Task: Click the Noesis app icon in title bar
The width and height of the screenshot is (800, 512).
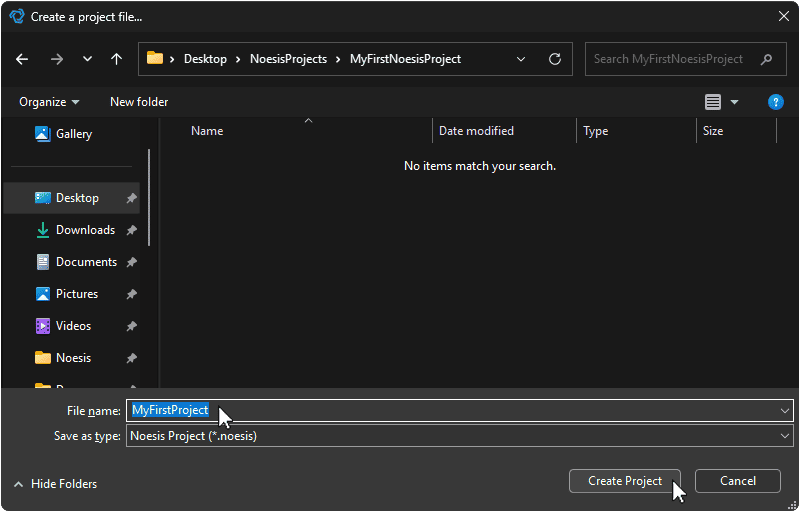Action: (17, 17)
